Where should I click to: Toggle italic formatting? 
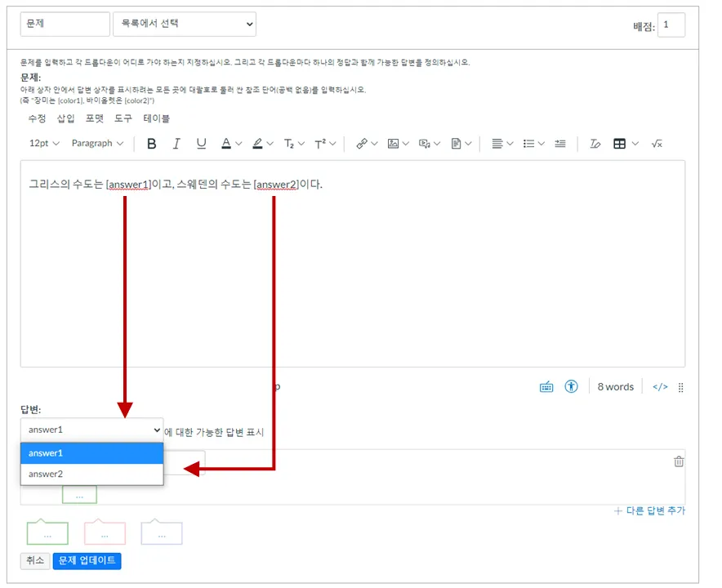[176, 144]
